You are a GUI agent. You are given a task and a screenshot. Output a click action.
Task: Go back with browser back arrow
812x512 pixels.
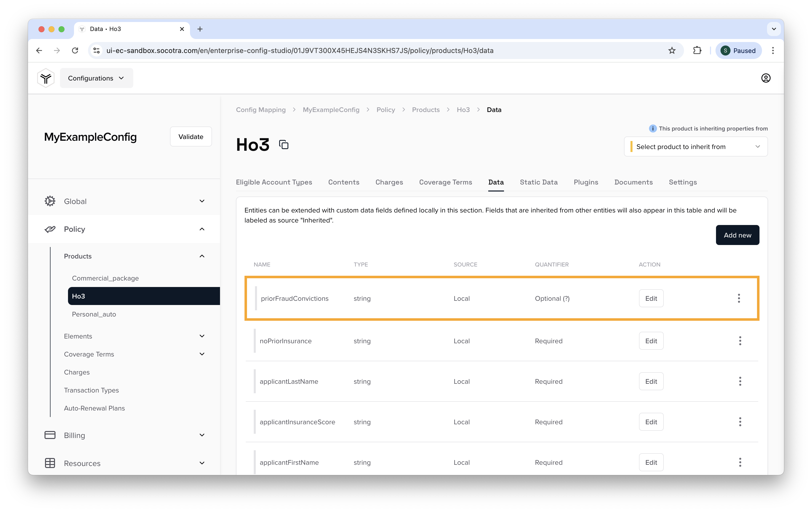click(x=39, y=50)
